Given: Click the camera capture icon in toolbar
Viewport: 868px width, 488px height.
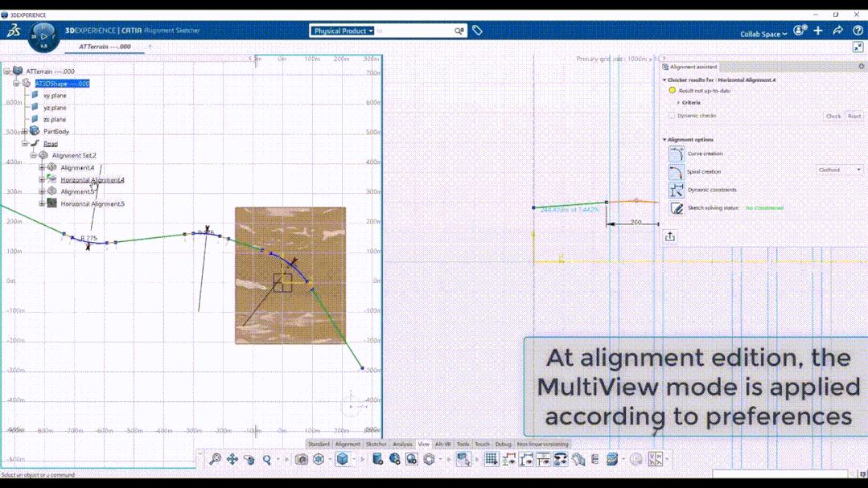Looking at the screenshot, I should pyautogui.click(x=301, y=459).
